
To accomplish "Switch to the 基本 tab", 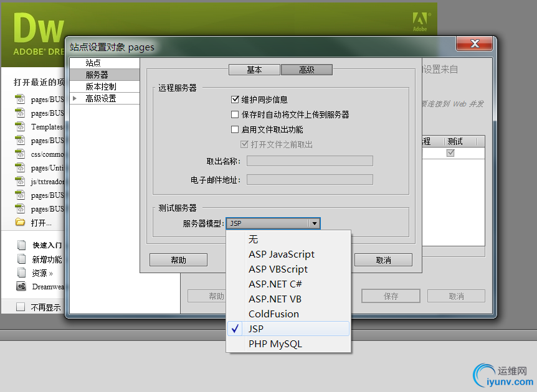I will [254, 70].
